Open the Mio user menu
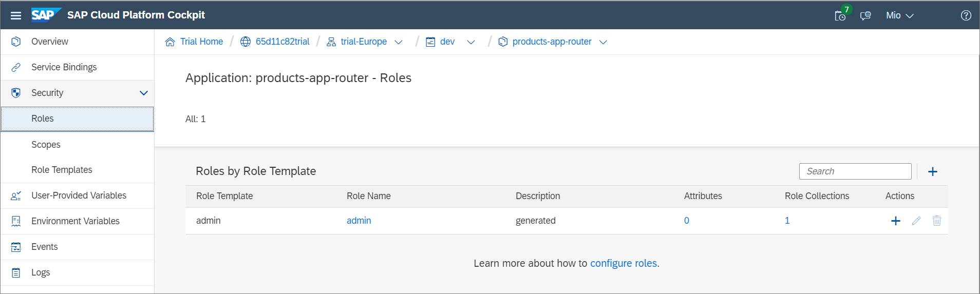980x294 pixels. click(899, 15)
